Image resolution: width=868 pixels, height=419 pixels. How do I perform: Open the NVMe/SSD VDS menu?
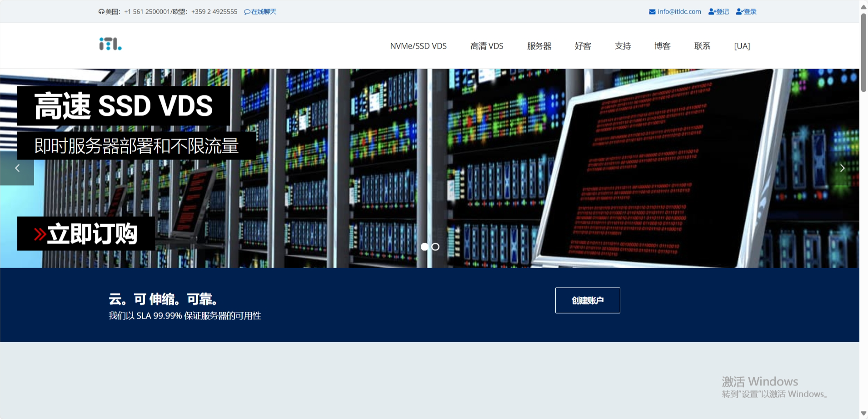tap(418, 46)
